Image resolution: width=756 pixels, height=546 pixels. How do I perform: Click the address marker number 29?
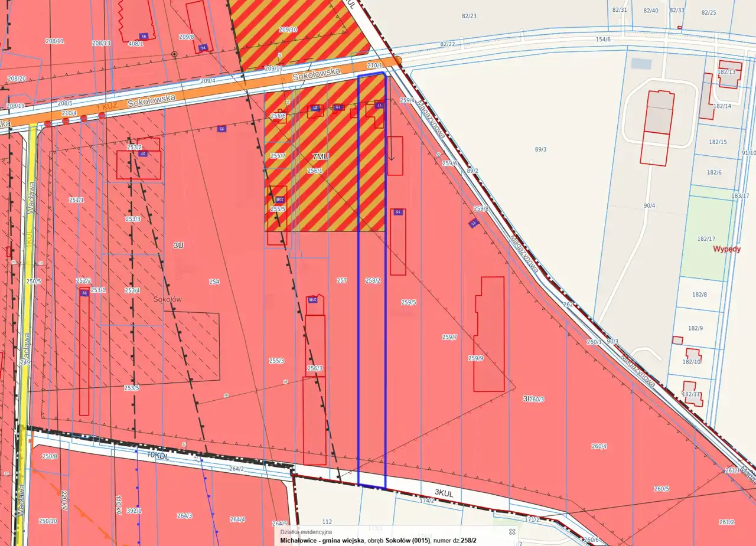pos(84,293)
